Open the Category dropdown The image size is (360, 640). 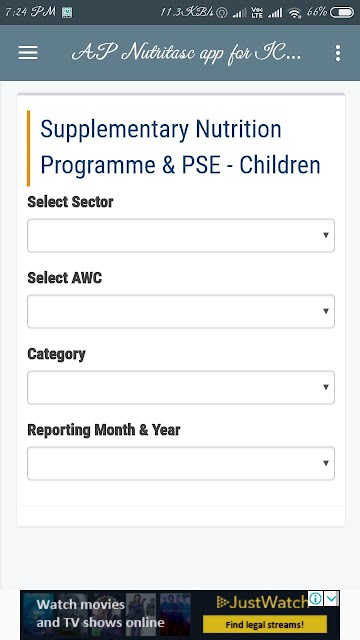181,387
